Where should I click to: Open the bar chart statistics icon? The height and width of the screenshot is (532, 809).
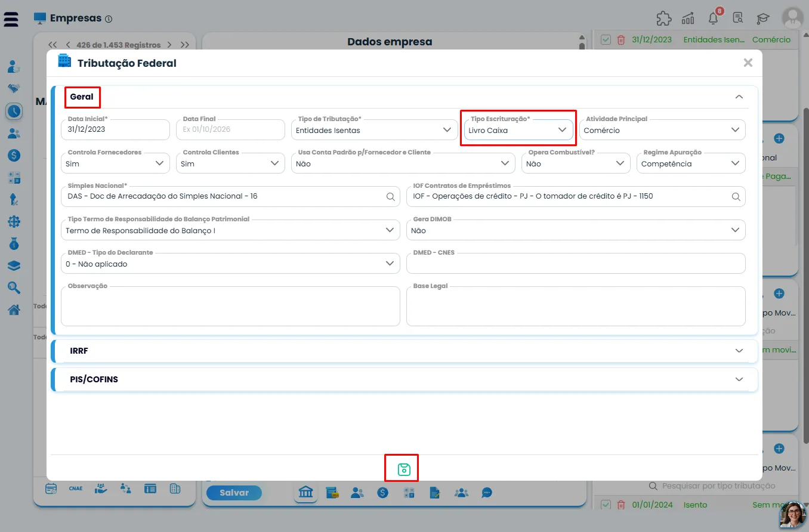(x=688, y=18)
